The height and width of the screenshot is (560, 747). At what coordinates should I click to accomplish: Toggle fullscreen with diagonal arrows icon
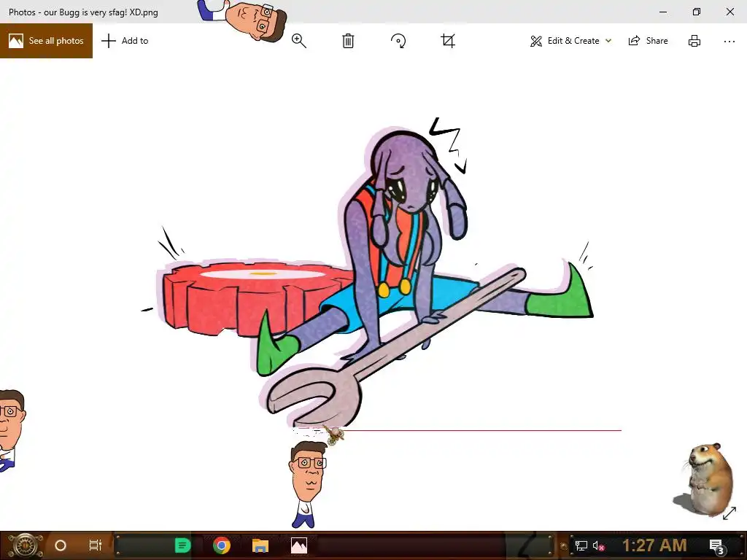(x=729, y=513)
